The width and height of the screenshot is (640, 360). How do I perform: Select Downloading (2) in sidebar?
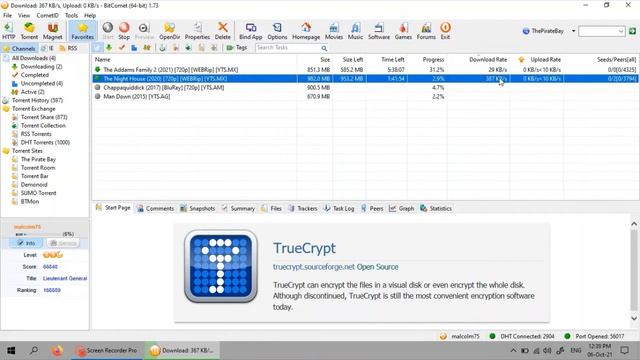[x=41, y=67]
